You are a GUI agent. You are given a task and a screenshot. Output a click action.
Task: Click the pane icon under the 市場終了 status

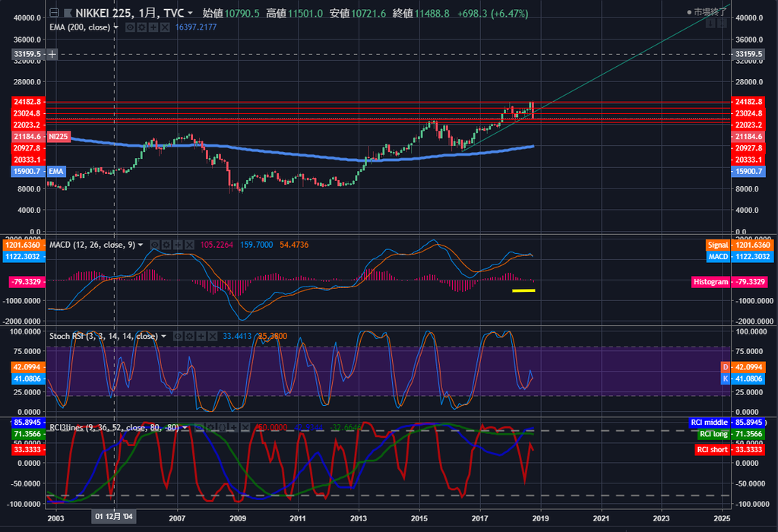pyautogui.click(x=722, y=24)
